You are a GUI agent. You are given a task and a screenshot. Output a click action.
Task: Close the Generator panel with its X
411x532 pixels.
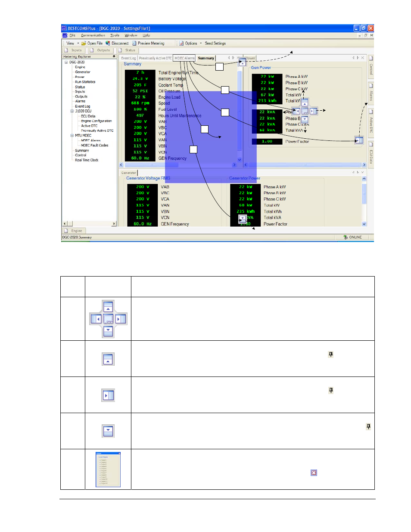coord(363,172)
